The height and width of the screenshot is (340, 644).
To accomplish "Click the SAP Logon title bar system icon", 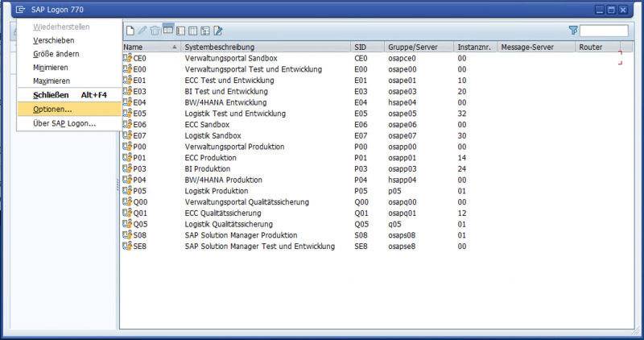I will (x=19, y=10).
